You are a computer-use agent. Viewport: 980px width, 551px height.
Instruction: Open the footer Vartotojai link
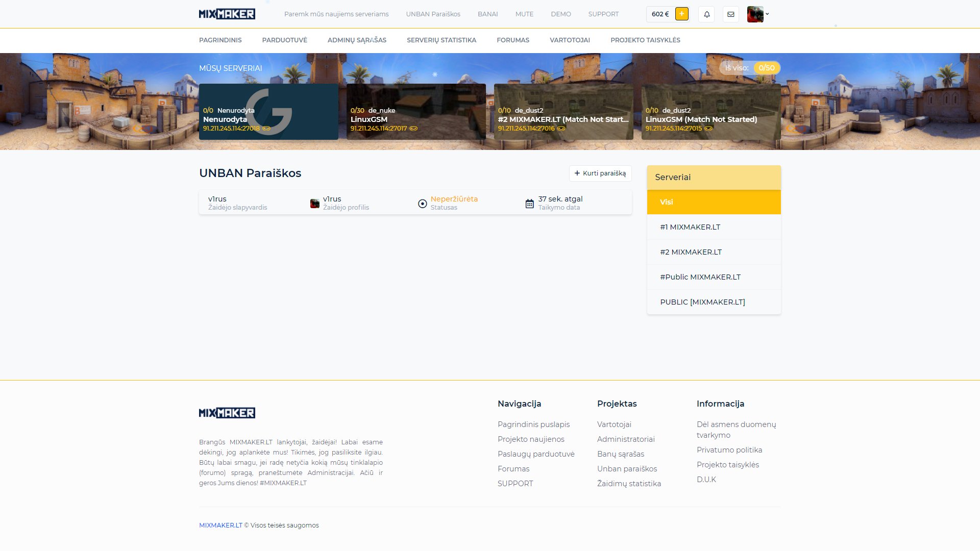pos(614,424)
